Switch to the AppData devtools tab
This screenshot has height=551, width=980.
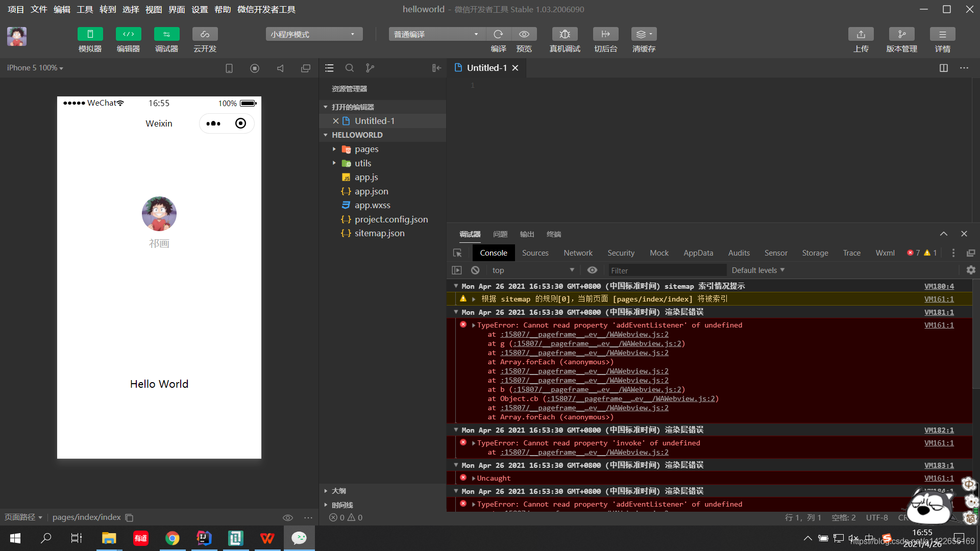coord(698,253)
